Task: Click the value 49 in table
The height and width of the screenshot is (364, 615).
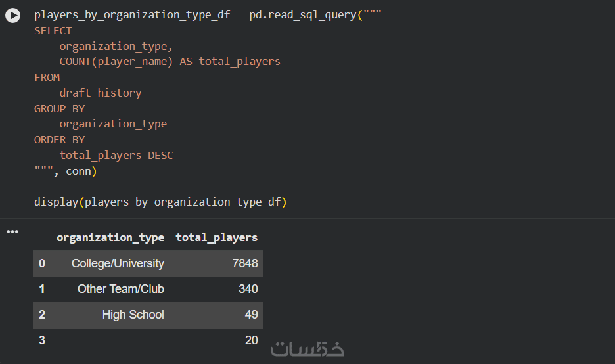Action: coord(251,315)
